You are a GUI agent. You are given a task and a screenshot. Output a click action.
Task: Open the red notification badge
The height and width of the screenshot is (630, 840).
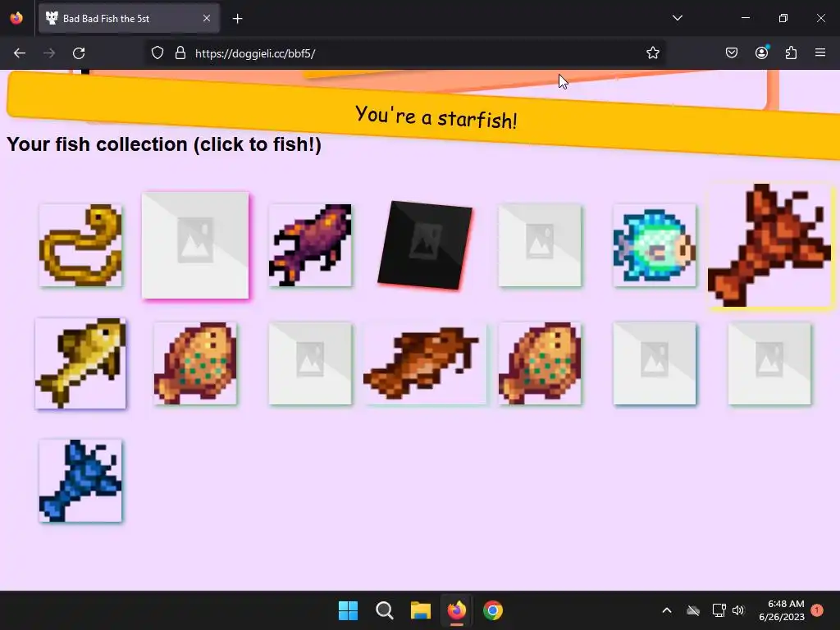(817, 610)
